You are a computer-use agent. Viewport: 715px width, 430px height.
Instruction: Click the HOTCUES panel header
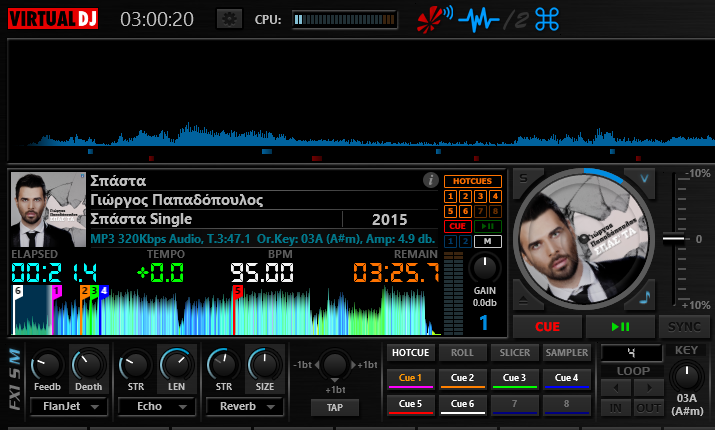click(x=473, y=181)
